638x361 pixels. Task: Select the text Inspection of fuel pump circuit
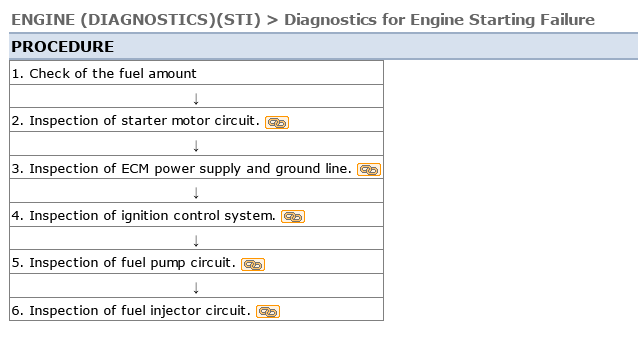coord(132,263)
